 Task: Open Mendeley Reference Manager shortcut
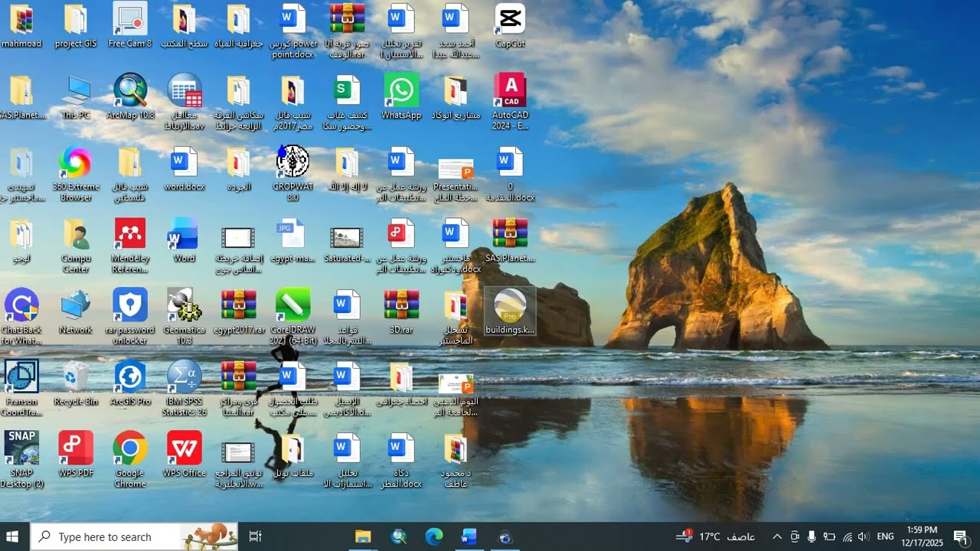pos(130,245)
